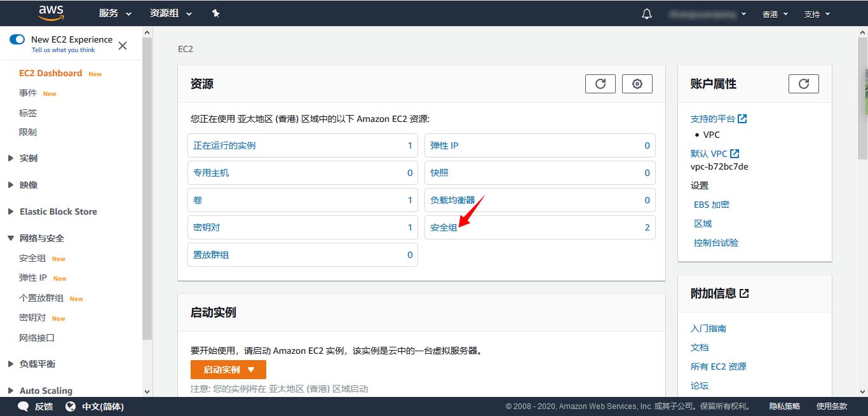Click EC2 breadcrumb text
The width and height of the screenshot is (868, 416).
tap(186, 49)
